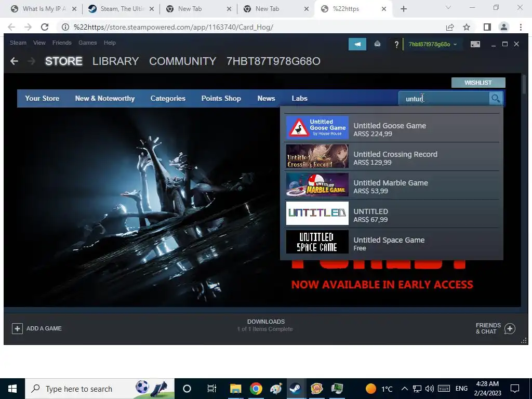Click the Steam taskbar icon

click(295, 389)
